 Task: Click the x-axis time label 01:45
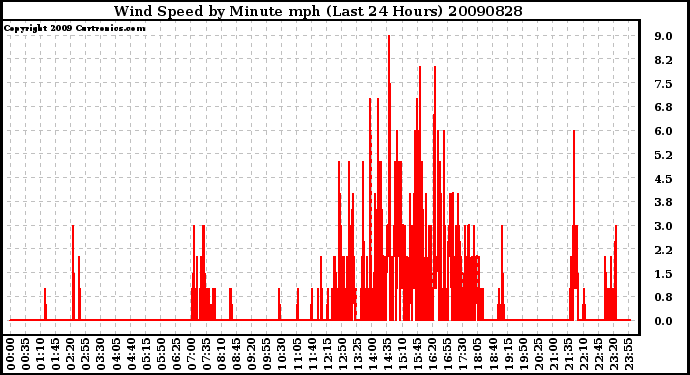56,354
